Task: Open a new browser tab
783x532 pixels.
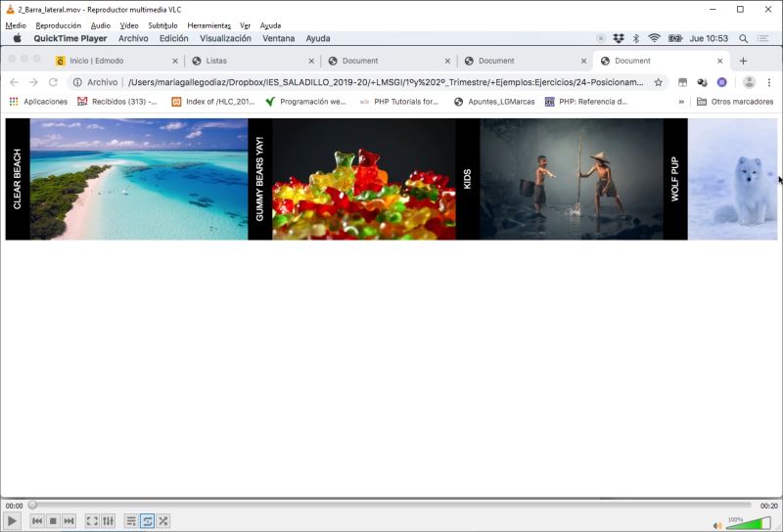Action: pyautogui.click(x=743, y=61)
